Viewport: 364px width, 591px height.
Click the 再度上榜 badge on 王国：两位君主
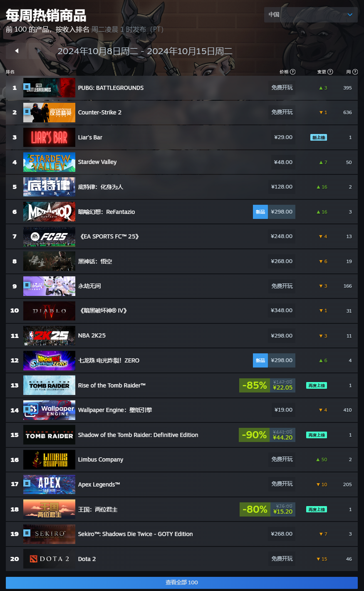(317, 509)
